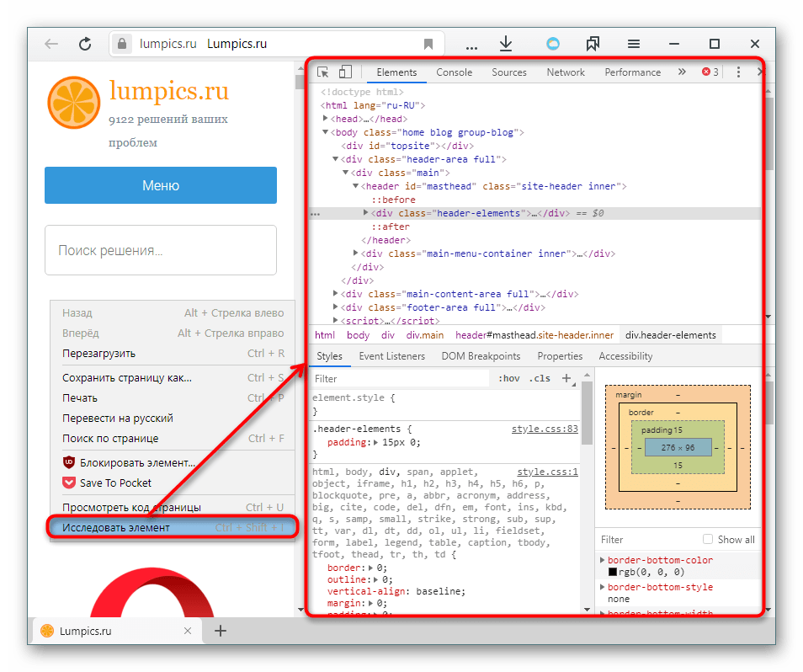Activate the inspect element picker icon
Viewport: 803px width, 672px height.
(323, 72)
